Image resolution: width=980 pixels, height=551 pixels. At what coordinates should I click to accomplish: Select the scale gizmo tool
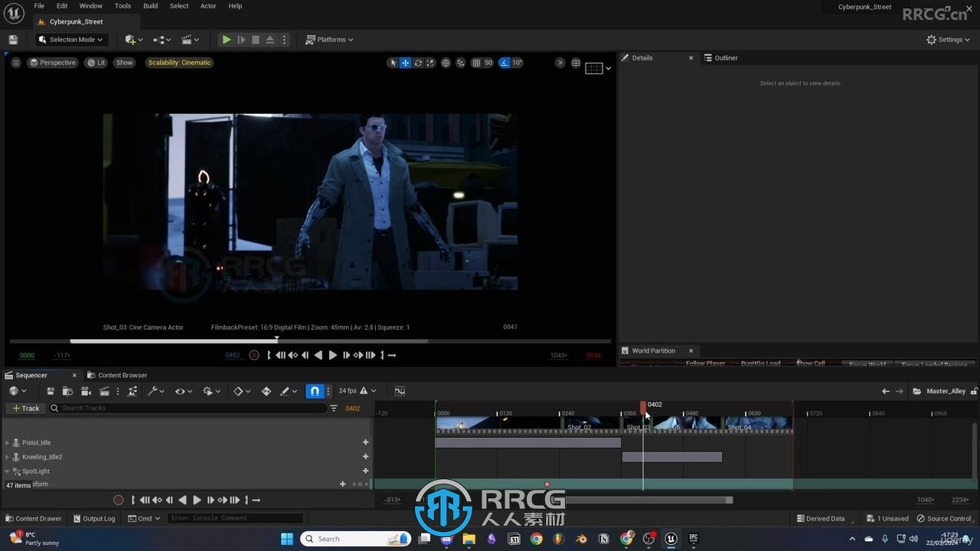click(x=430, y=63)
